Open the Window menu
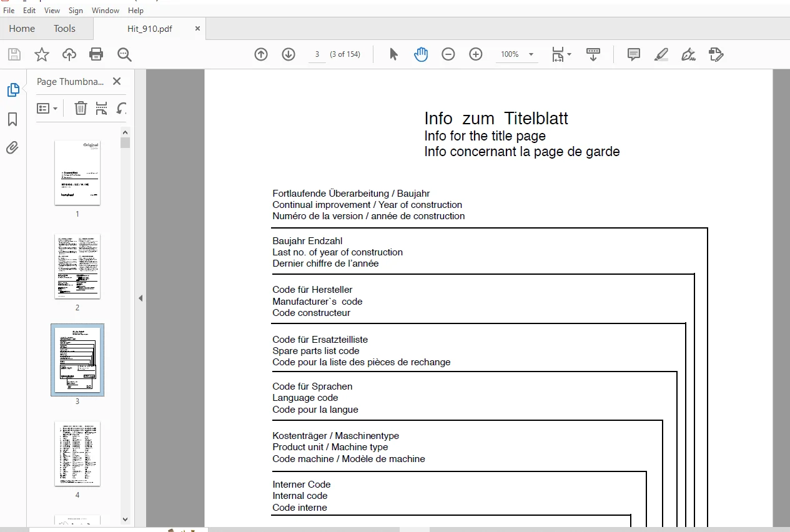Screen dimensions: 790x532 pyautogui.click(x=106, y=11)
